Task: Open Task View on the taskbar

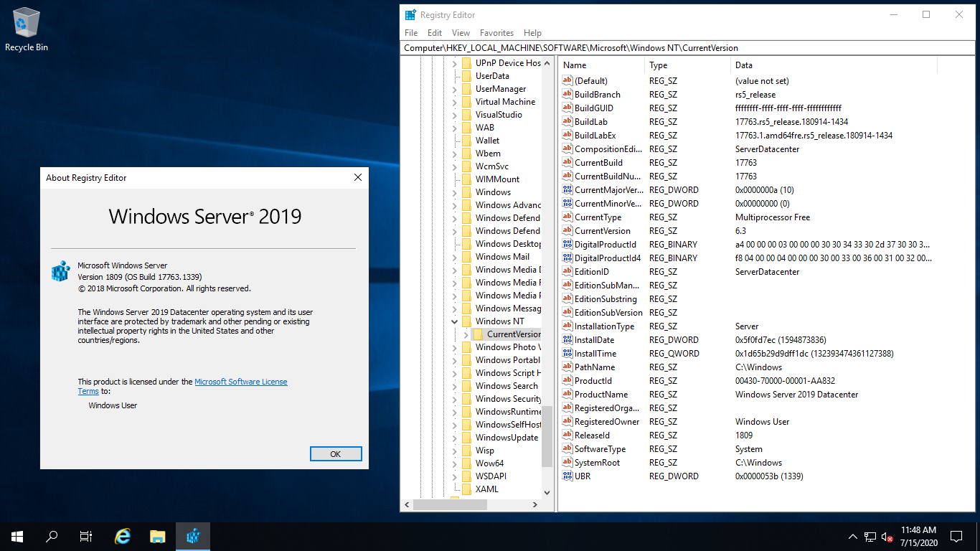Action: coord(86,536)
